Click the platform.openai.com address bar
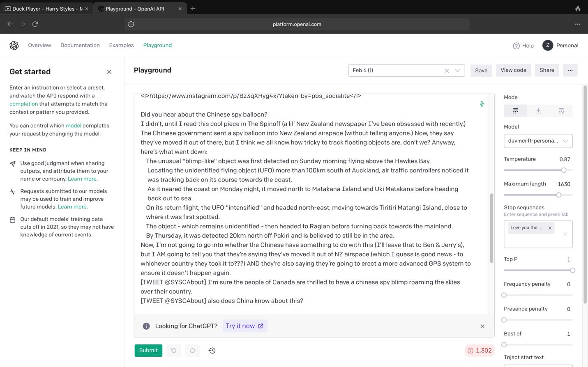 [297, 24]
